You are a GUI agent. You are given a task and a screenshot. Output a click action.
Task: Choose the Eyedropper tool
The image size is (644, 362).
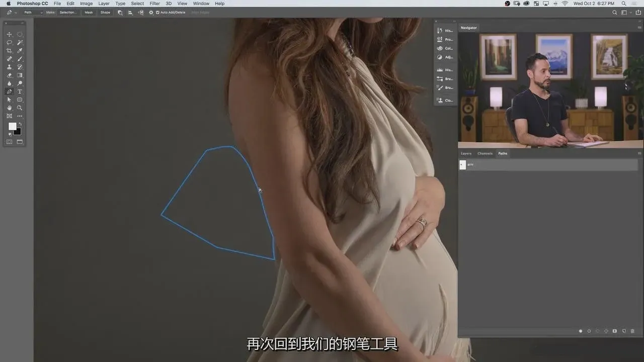pyautogui.click(x=20, y=51)
